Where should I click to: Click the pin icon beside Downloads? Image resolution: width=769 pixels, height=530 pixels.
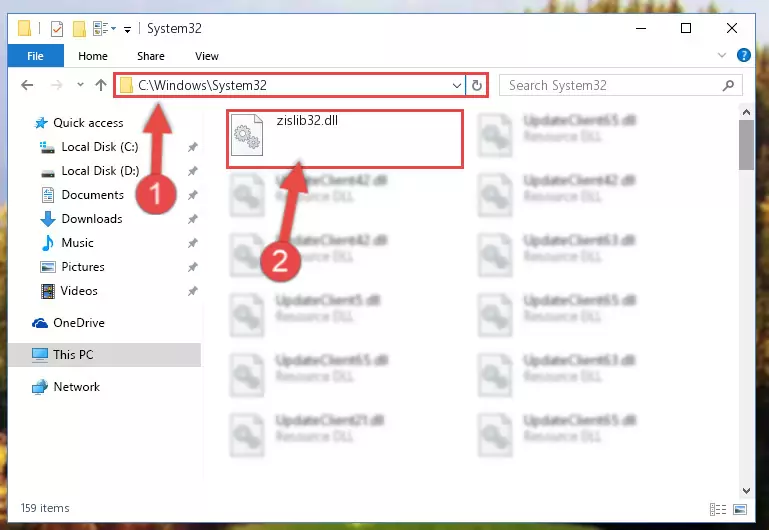[193, 219]
